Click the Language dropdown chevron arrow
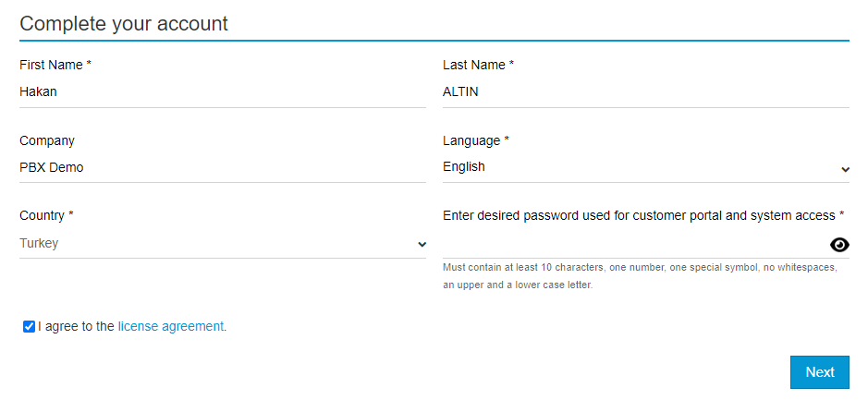Viewport: 868px width, 400px height. pos(845,169)
